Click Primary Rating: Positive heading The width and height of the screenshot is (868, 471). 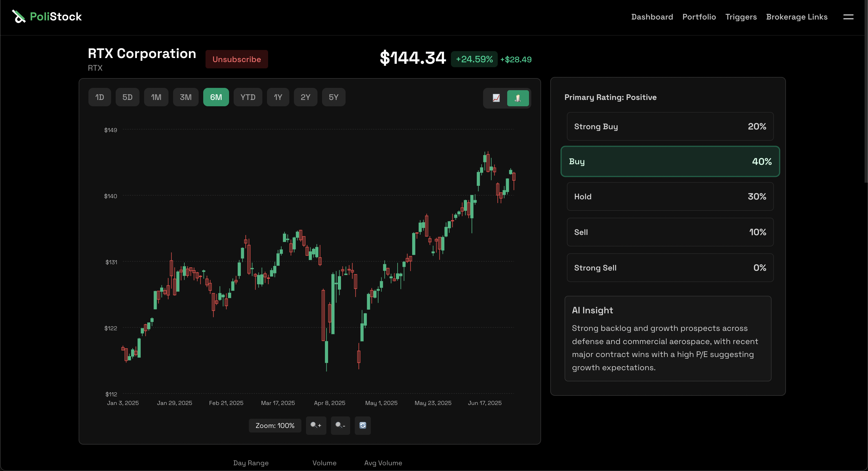610,97
